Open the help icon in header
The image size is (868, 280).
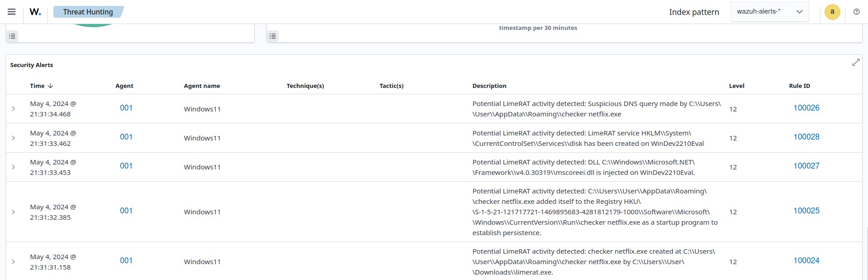pos(856,12)
